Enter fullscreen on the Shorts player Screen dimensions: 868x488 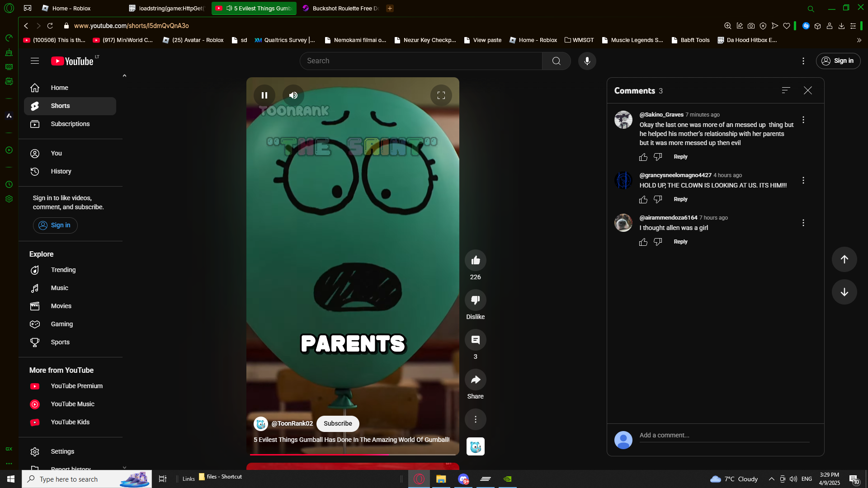tap(441, 95)
